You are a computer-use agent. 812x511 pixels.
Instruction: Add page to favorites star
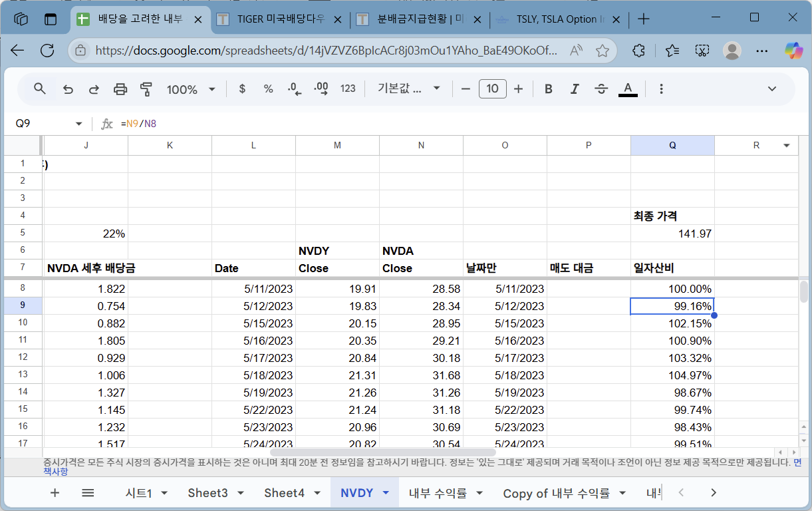603,51
